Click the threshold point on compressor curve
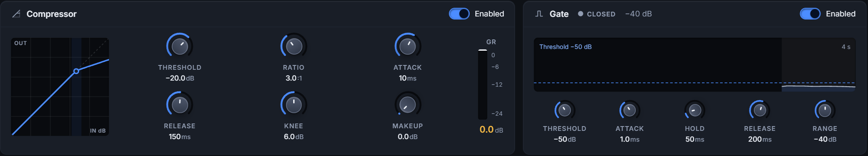Viewport: 868px width, 156px height. coord(76,71)
